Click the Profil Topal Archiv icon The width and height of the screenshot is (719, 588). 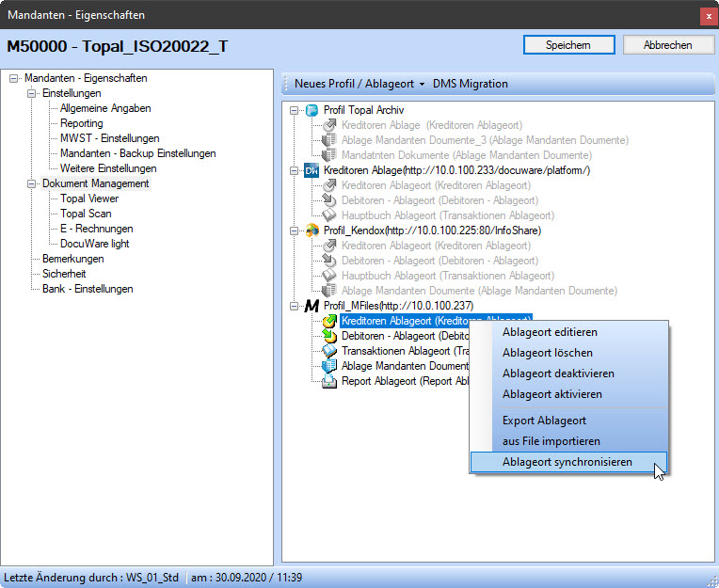pos(312,110)
